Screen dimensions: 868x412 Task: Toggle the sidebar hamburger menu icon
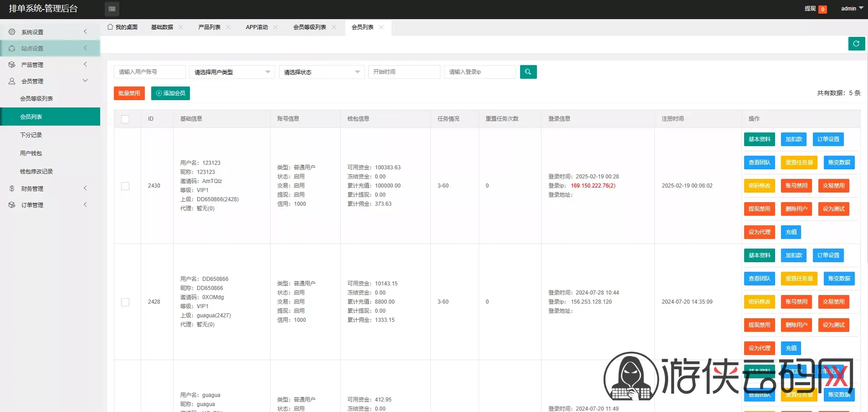tap(112, 9)
